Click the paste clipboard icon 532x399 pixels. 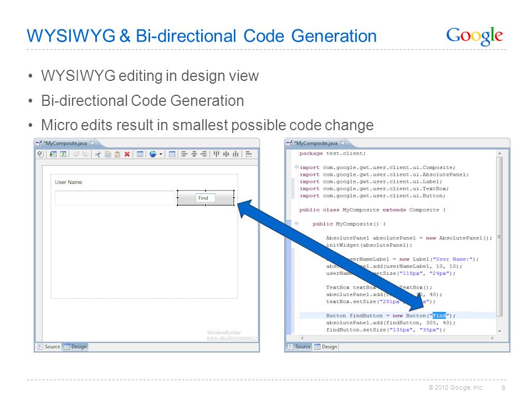coord(117,155)
